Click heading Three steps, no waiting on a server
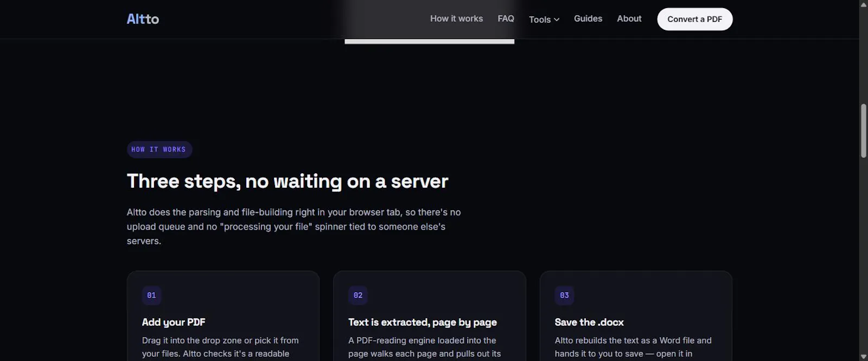Image resolution: width=868 pixels, height=361 pixels. coord(288,181)
